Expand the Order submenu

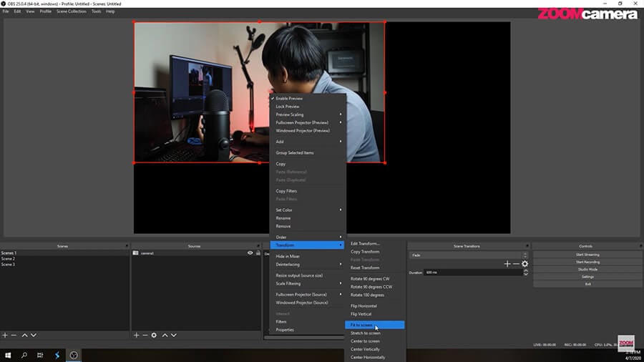point(308,238)
